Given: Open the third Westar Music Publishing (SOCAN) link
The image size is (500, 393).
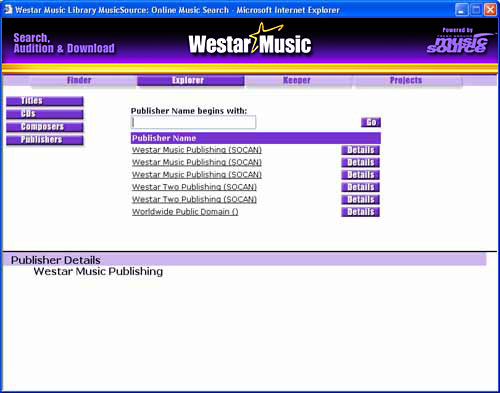Looking at the screenshot, I should (197, 175).
